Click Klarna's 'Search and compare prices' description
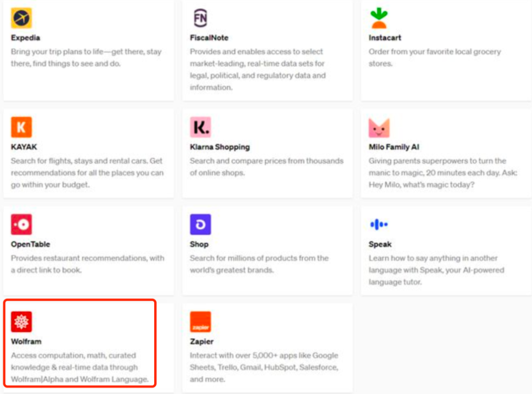The image size is (532, 394). point(266,166)
